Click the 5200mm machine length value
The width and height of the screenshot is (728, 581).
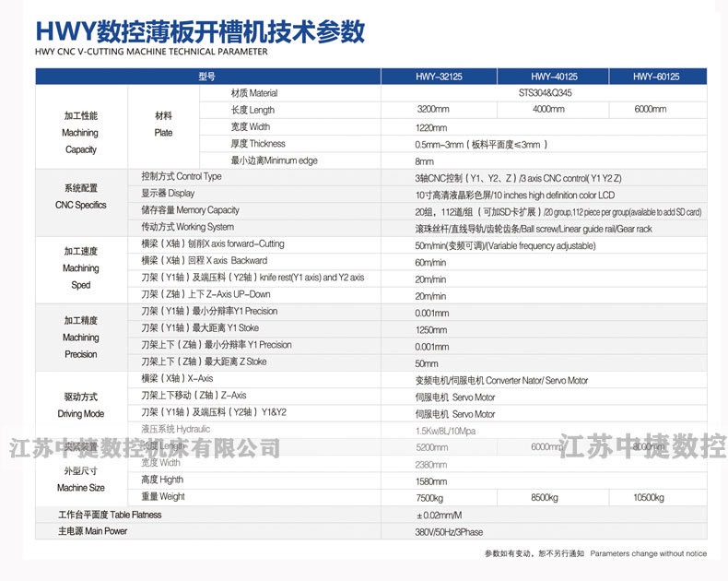(x=432, y=447)
